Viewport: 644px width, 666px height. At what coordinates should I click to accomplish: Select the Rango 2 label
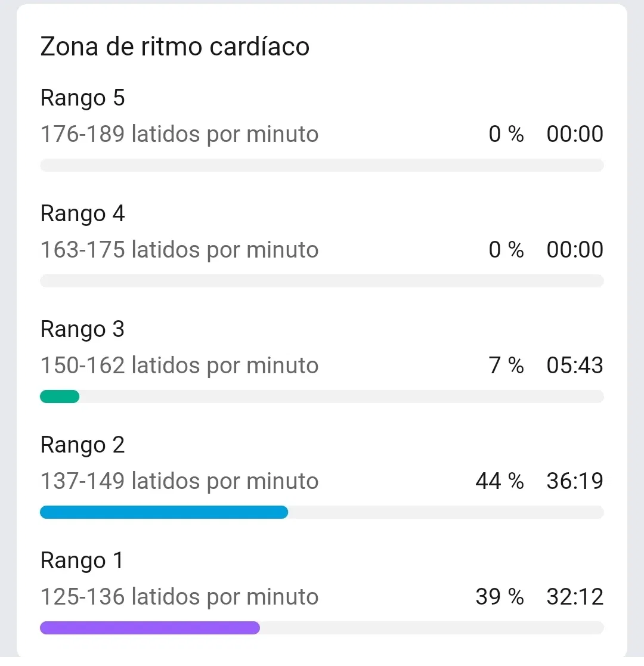tap(83, 445)
